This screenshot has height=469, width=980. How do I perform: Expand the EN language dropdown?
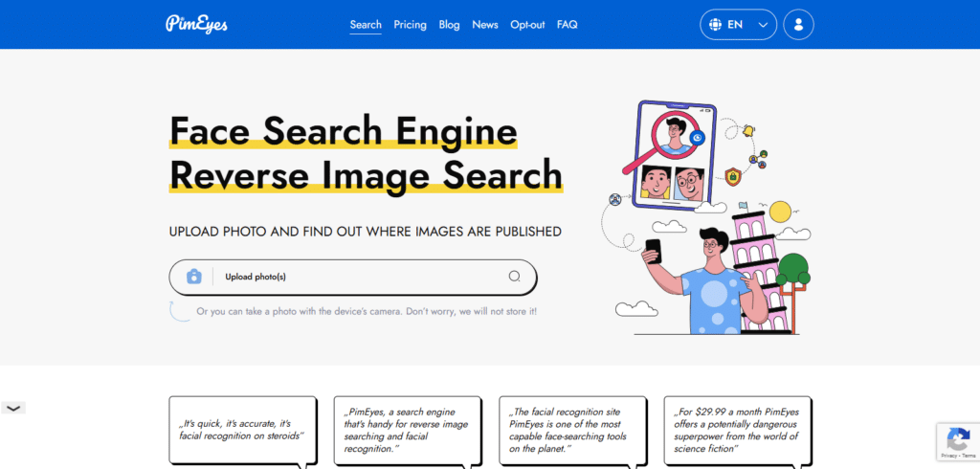coord(738,25)
